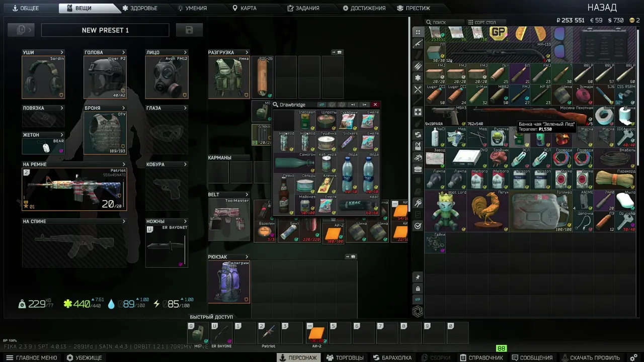Open ТОРГОВЦЫ from the bottom bar
The image size is (644, 362).
point(345,357)
